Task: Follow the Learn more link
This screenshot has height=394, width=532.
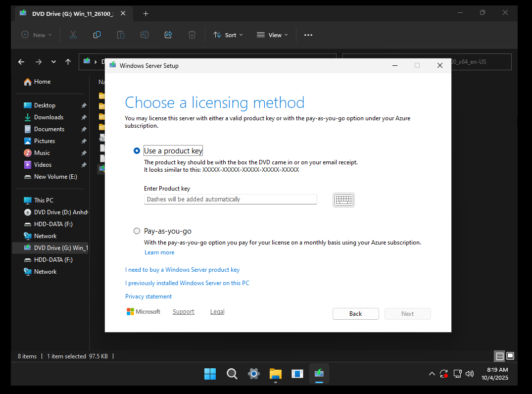Action: click(x=159, y=252)
